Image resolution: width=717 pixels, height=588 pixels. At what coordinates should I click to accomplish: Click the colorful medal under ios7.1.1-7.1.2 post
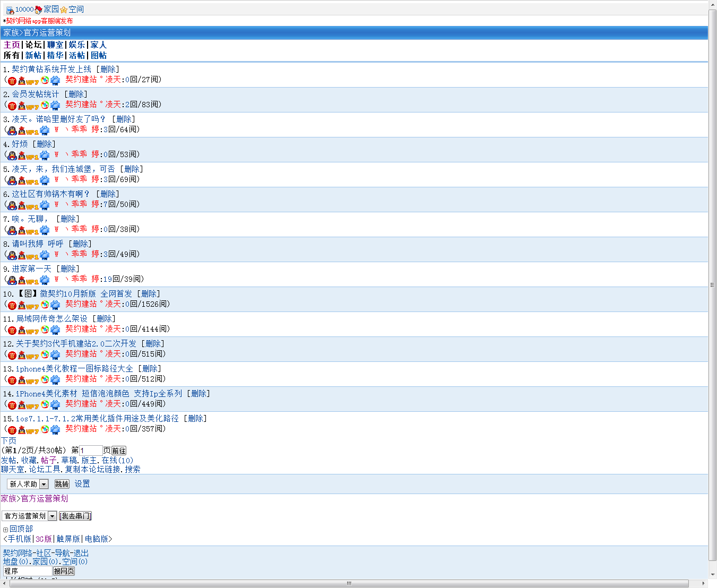click(45, 429)
